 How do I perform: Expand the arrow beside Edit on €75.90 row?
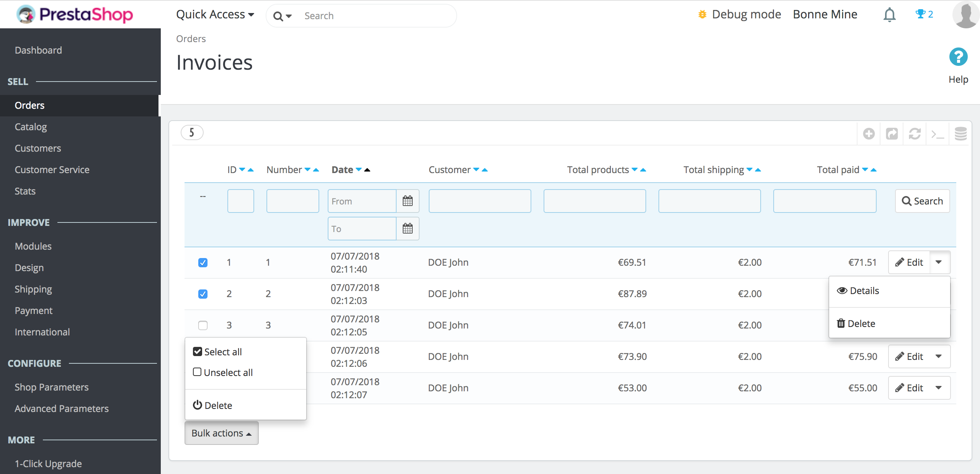tap(939, 356)
